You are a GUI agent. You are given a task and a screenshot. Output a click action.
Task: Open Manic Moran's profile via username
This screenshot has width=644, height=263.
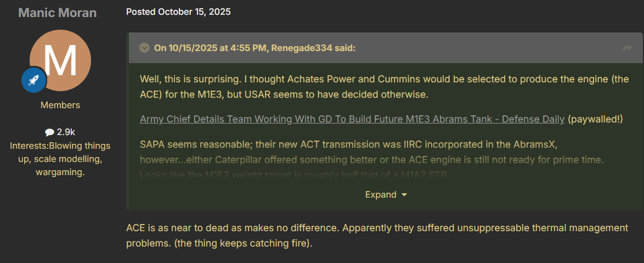tap(58, 13)
